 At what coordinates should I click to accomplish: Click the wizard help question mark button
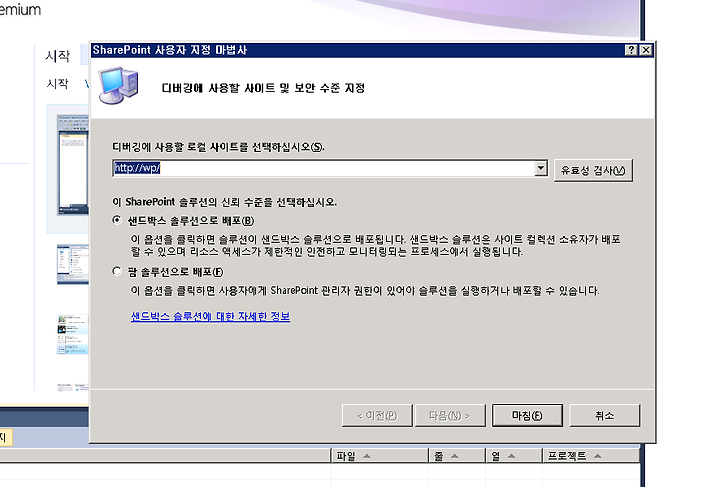click(631, 50)
